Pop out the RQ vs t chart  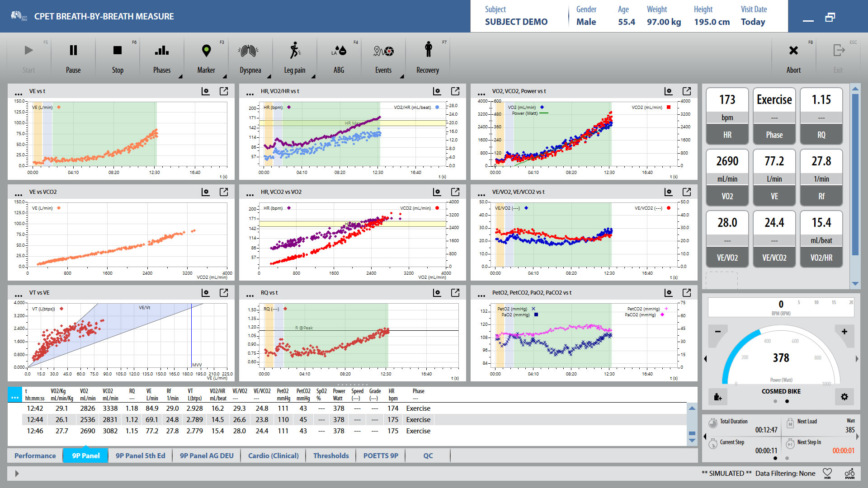(455, 293)
